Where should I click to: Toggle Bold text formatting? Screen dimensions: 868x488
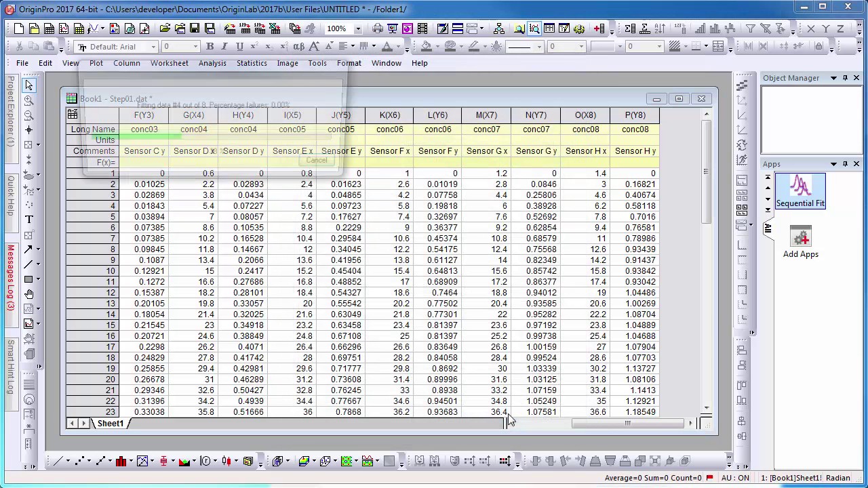210,47
